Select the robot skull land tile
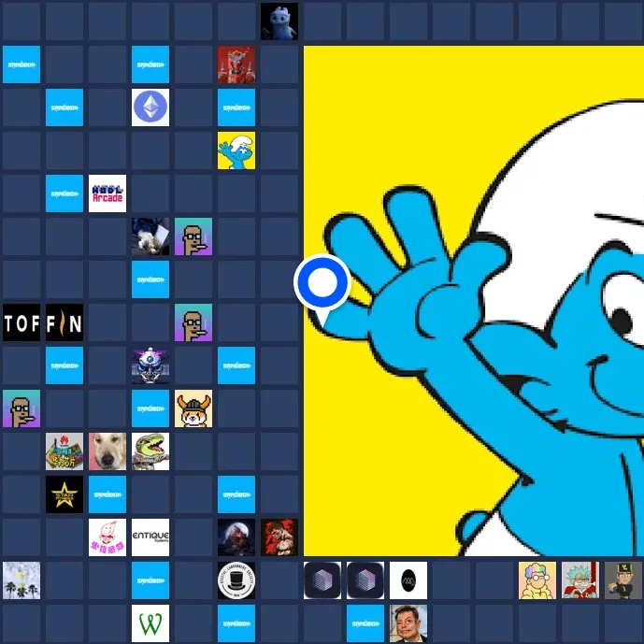This screenshot has height=644, width=644. click(x=150, y=365)
